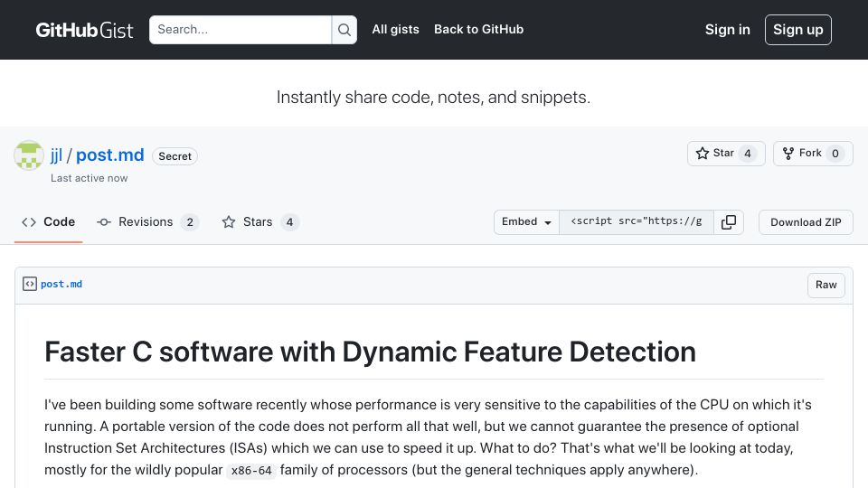The height and width of the screenshot is (488, 868).
Task: Select the embed script URL field
Action: click(636, 222)
